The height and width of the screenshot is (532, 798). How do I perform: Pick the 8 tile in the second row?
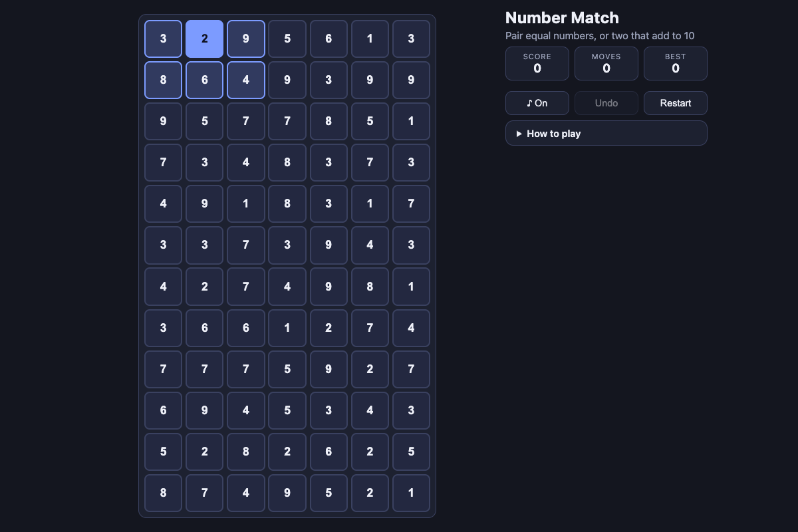pyautogui.click(x=164, y=80)
